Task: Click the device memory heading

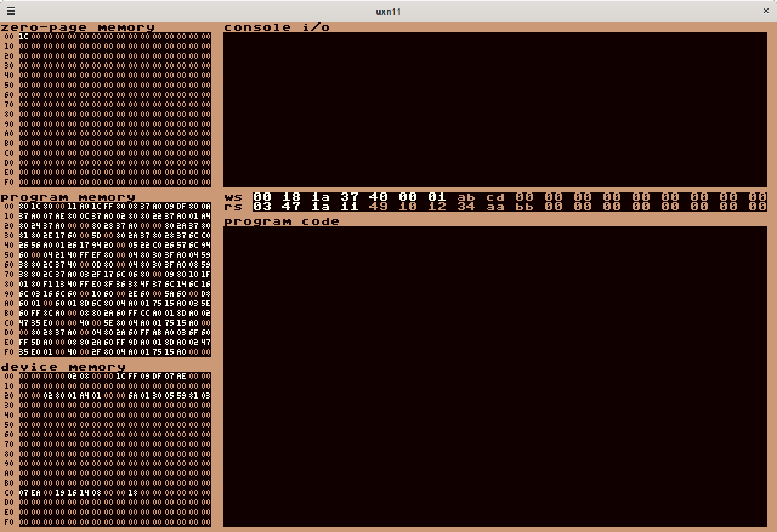Action: click(63, 367)
